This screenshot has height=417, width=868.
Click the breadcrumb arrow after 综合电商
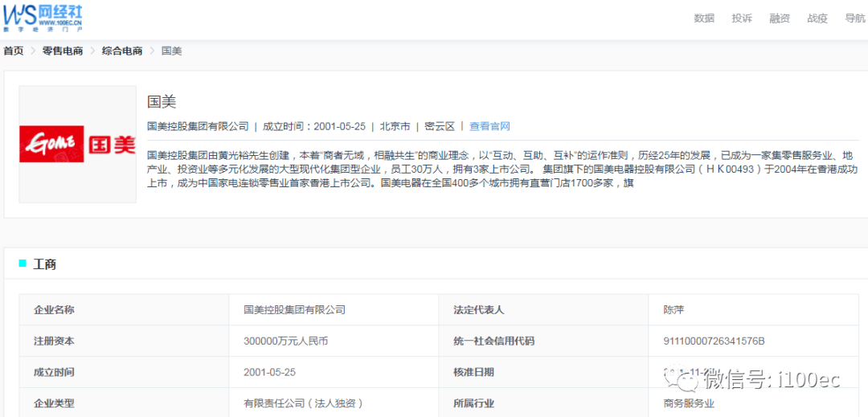click(x=152, y=51)
